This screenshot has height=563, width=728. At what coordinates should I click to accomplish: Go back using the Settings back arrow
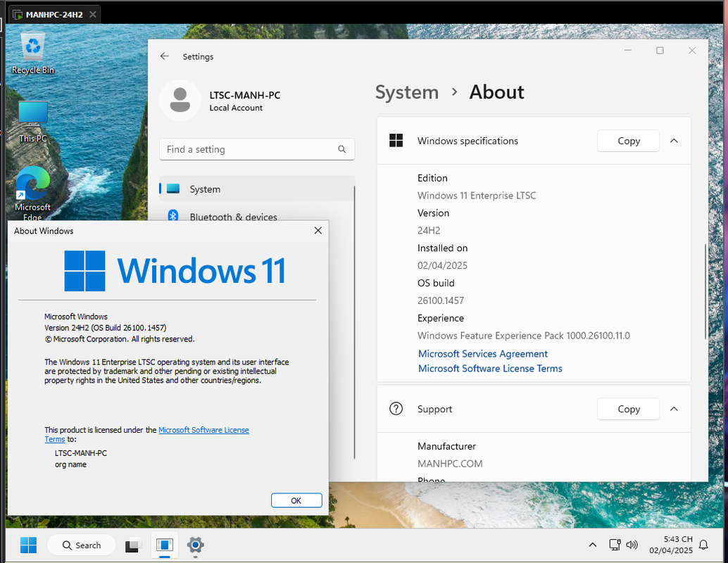click(x=164, y=56)
